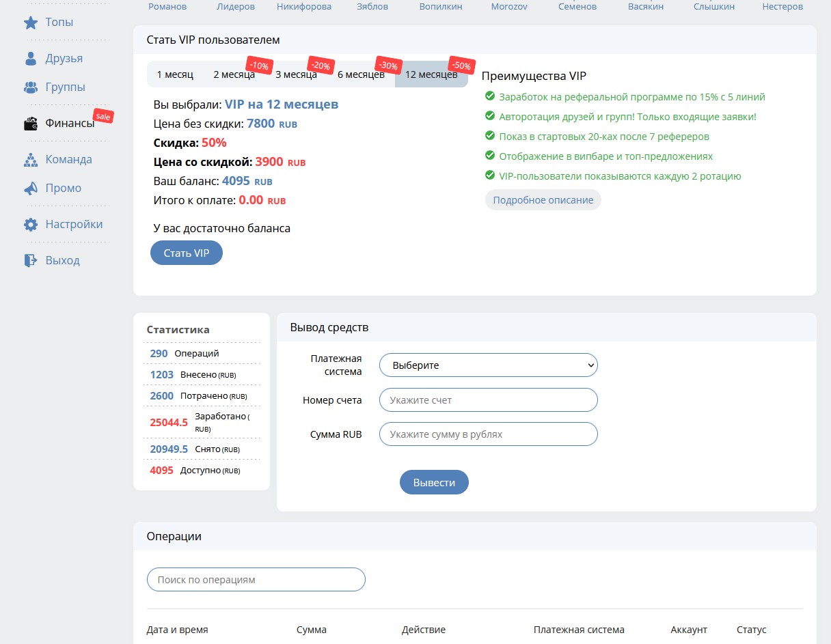Click the pyramid icon beside Команда
Screen dimensions: 831x644
coord(31,160)
